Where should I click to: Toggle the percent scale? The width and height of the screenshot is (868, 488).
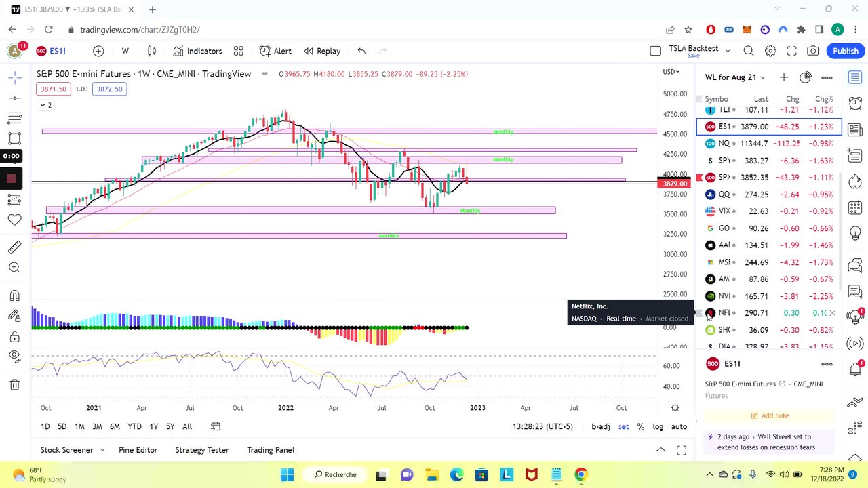pyautogui.click(x=640, y=426)
